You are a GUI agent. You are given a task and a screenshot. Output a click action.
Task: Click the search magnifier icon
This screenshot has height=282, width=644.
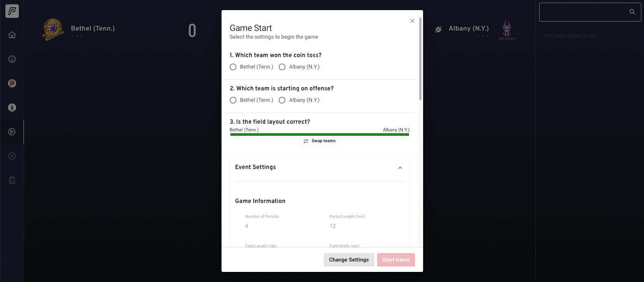click(x=632, y=12)
